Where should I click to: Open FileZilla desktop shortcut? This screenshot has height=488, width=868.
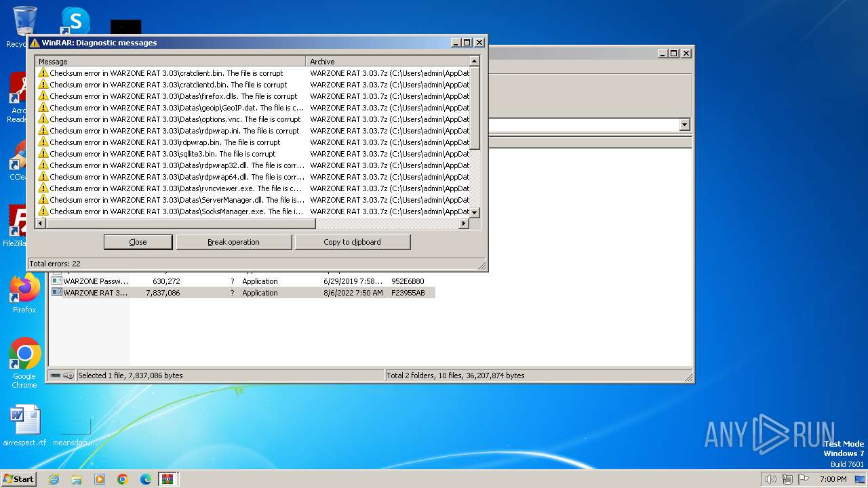point(19,220)
